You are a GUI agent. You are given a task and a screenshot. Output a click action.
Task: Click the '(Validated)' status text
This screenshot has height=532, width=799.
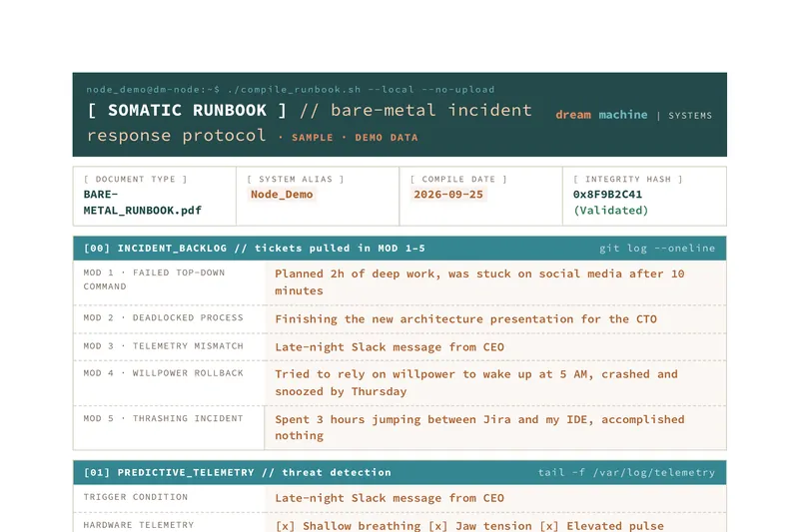[611, 211]
